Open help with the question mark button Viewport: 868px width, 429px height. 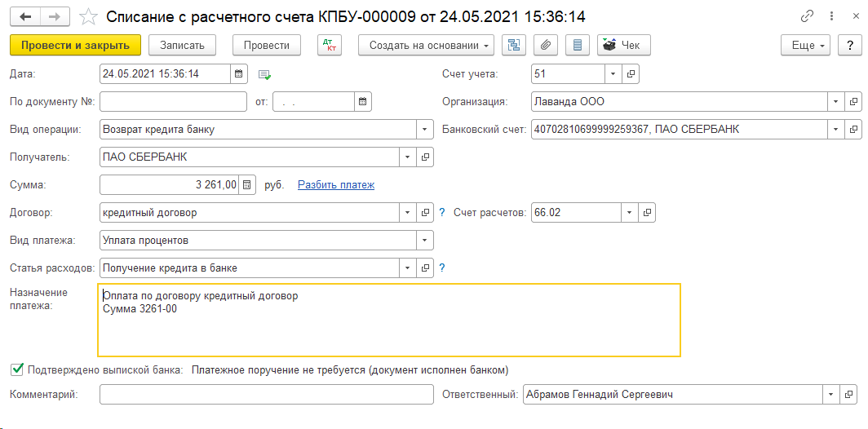click(x=850, y=46)
